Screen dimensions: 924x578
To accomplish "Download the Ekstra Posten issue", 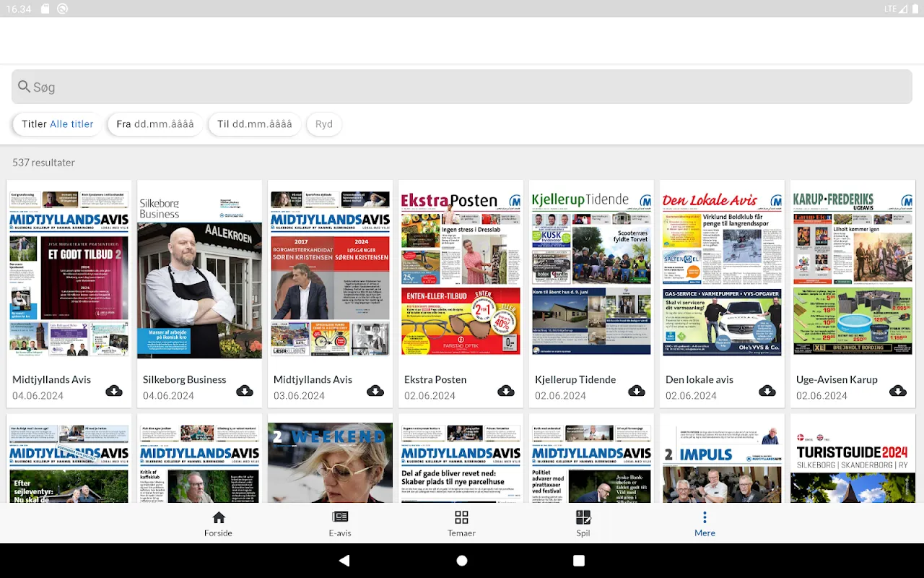I will click(x=506, y=391).
